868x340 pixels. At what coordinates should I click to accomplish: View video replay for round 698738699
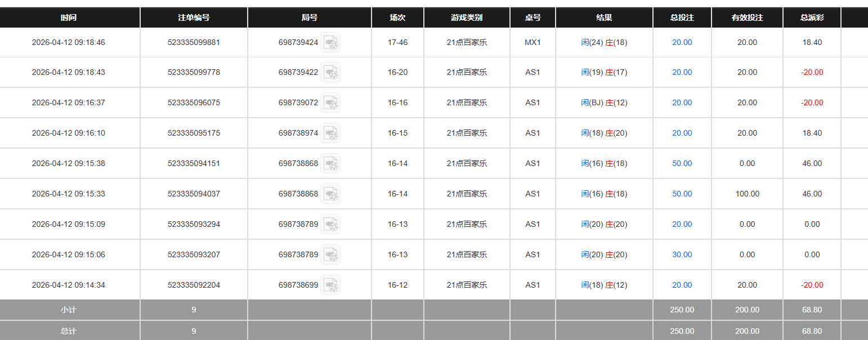coord(330,285)
